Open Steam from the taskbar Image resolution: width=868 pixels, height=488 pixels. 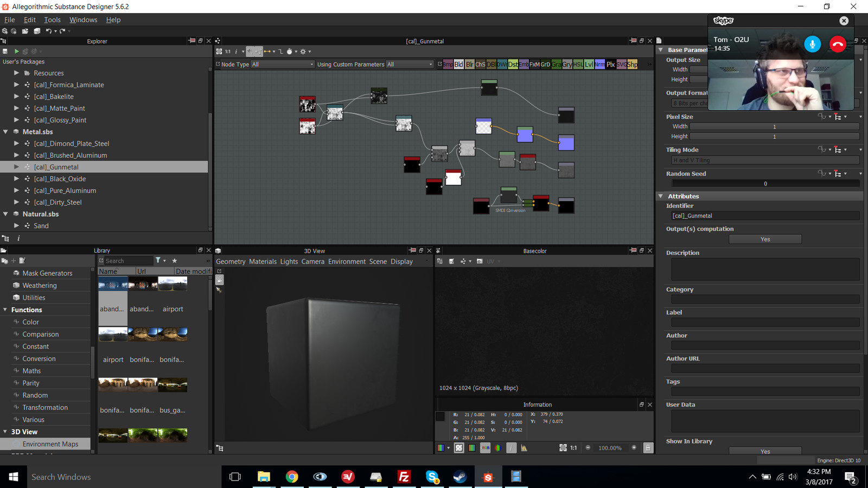click(459, 477)
